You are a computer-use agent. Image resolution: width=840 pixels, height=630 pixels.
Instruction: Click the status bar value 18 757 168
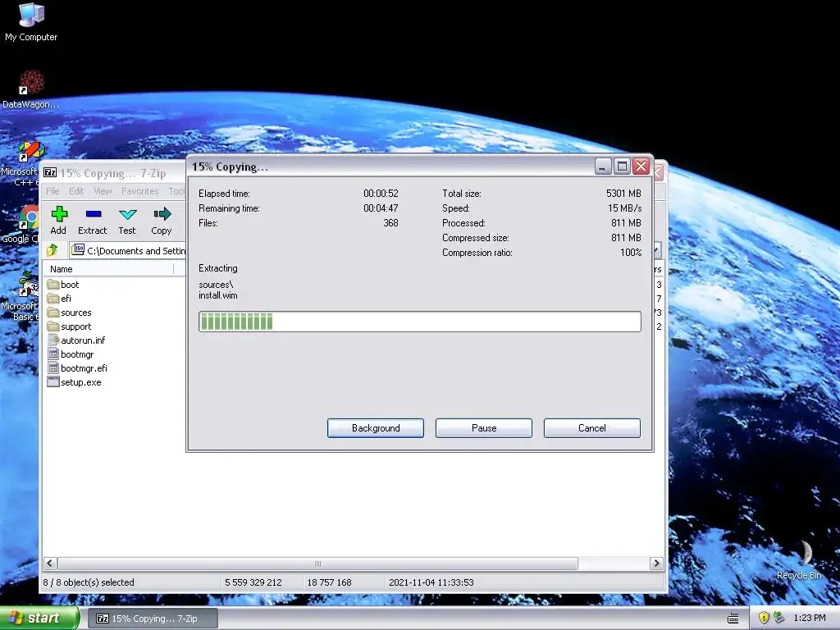tap(330, 582)
